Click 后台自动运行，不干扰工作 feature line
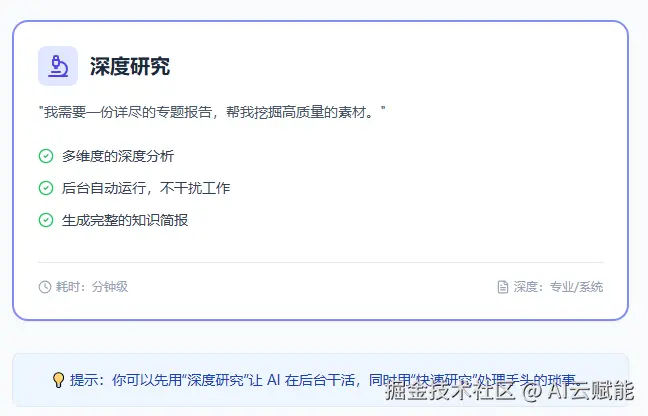The width and height of the screenshot is (648, 416). pos(146,188)
